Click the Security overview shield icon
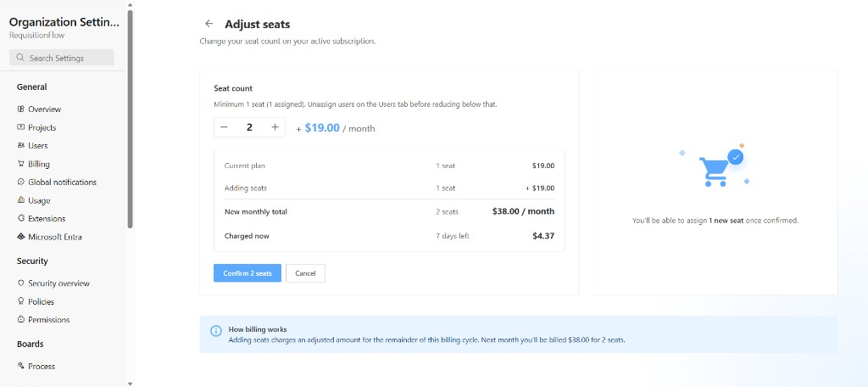 click(21, 283)
